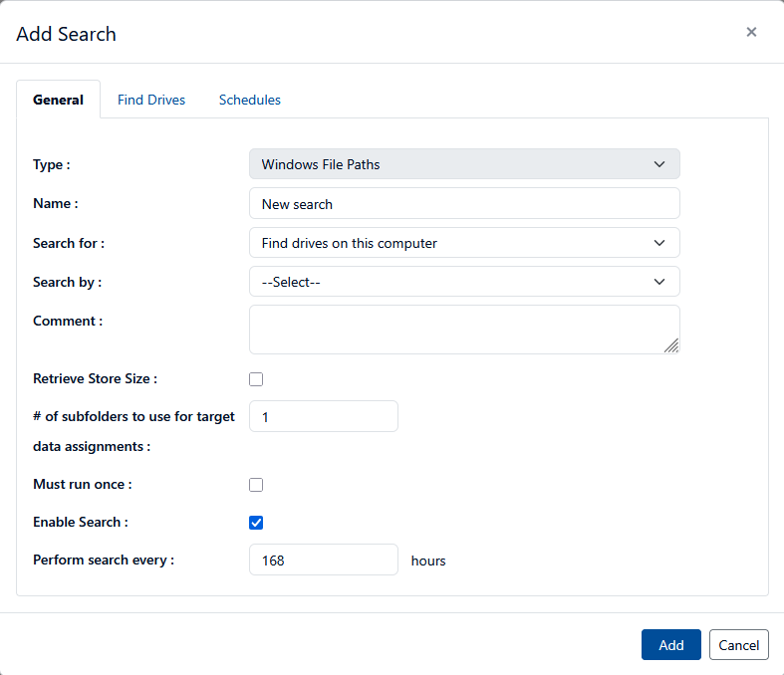Expand the Search by dropdown
The width and height of the screenshot is (784, 675).
pyautogui.click(x=464, y=282)
